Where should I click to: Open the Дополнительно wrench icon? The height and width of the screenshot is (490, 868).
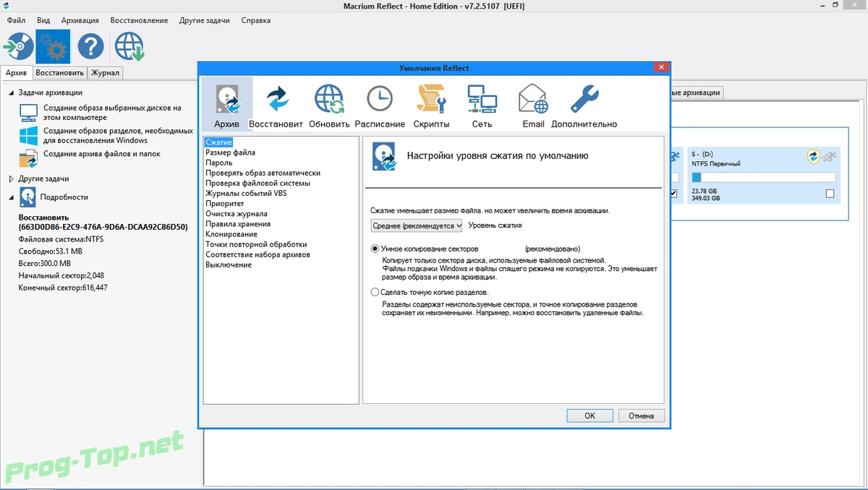click(x=584, y=106)
